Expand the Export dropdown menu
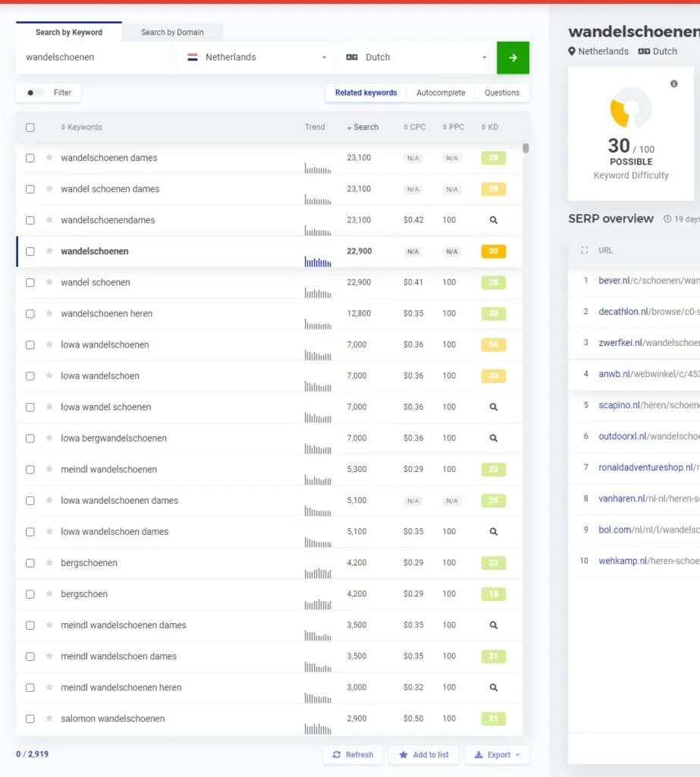 click(498, 755)
